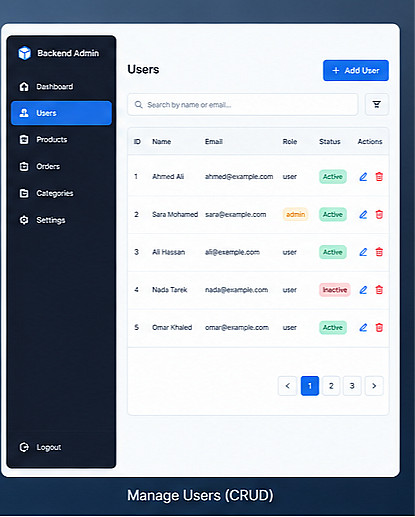Go to next page with right chevron
Viewport: 415px width, 517px height.
(x=374, y=386)
